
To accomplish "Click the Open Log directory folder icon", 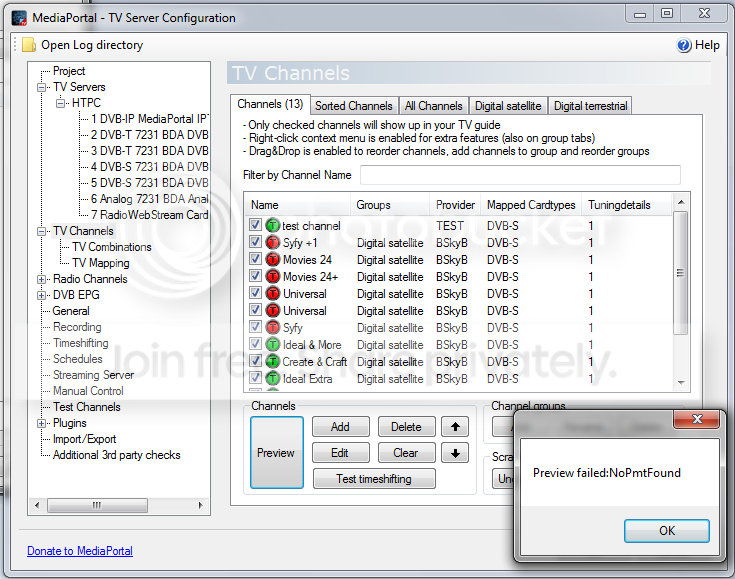I will click(29, 45).
